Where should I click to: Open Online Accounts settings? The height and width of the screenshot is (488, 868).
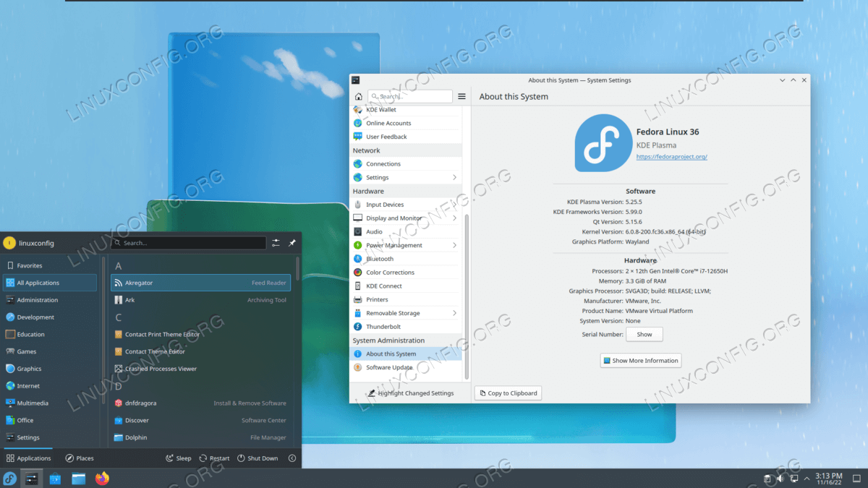pos(406,123)
